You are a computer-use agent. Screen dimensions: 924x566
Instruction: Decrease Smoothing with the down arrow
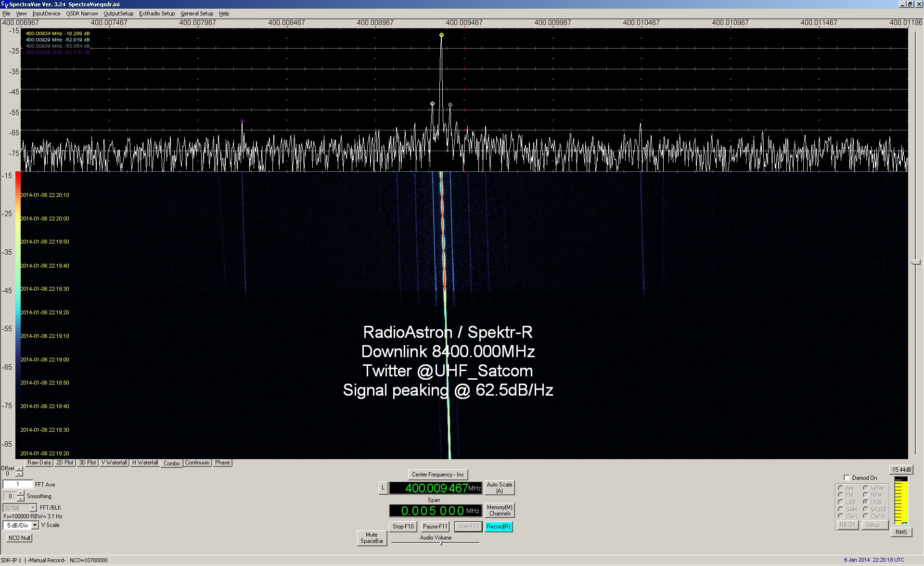(20, 499)
